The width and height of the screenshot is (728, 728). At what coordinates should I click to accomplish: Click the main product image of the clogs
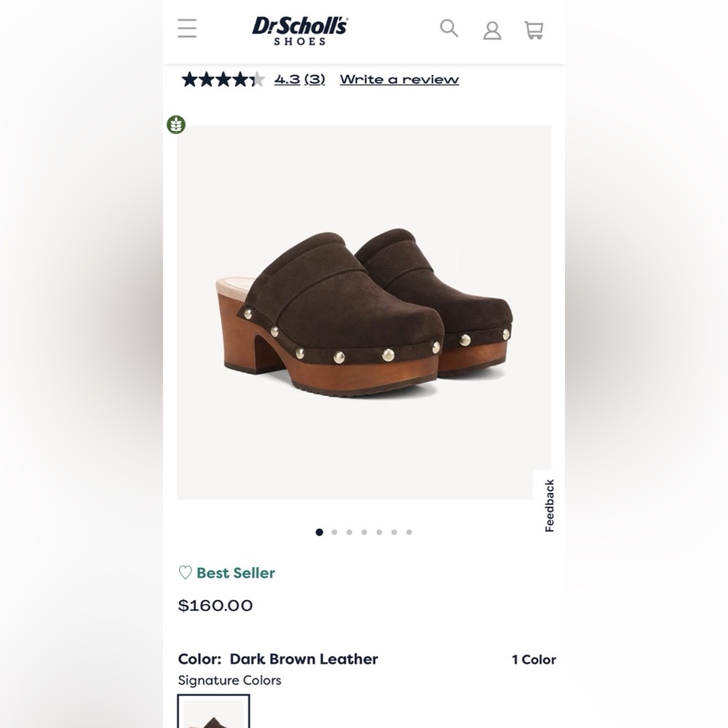click(364, 313)
